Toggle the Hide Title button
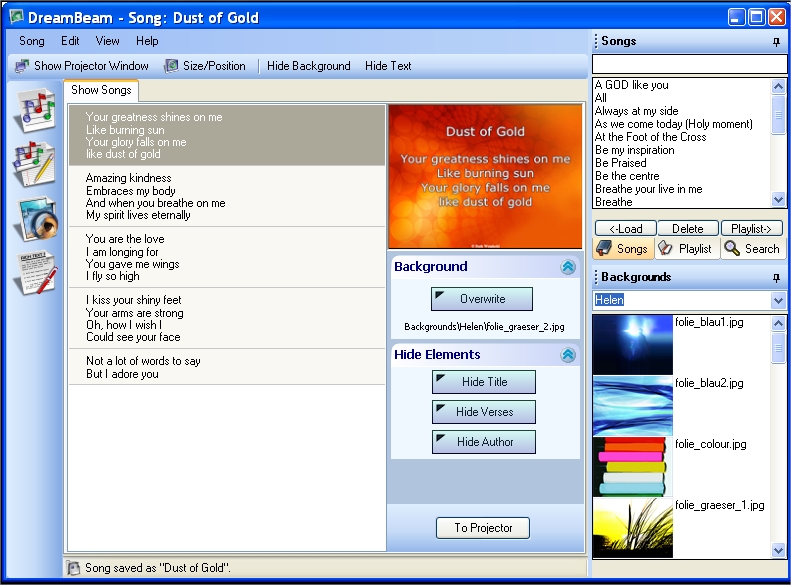Image resolution: width=791 pixels, height=585 pixels. click(x=484, y=382)
